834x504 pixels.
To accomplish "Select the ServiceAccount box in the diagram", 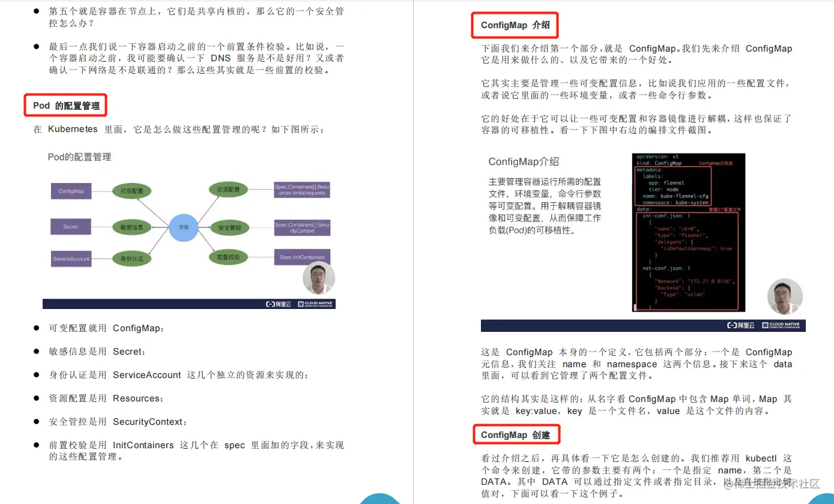I will (x=71, y=259).
